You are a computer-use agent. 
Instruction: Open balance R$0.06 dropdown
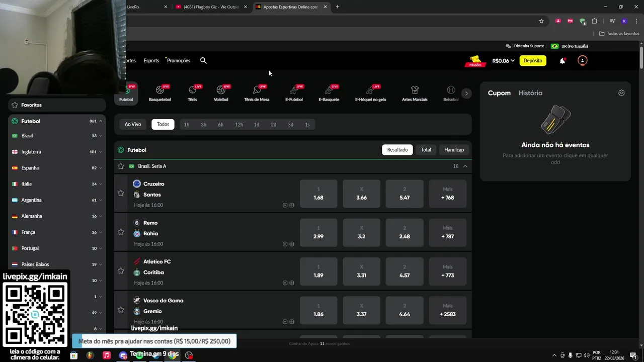pos(503,61)
